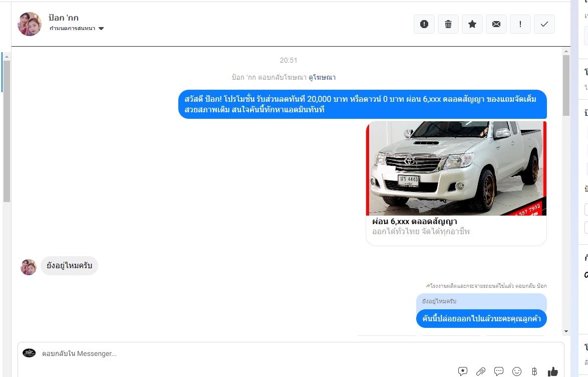Screen dimensions: 588x377
Task: Attach a file with the paperclip icon
Action: (481, 371)
